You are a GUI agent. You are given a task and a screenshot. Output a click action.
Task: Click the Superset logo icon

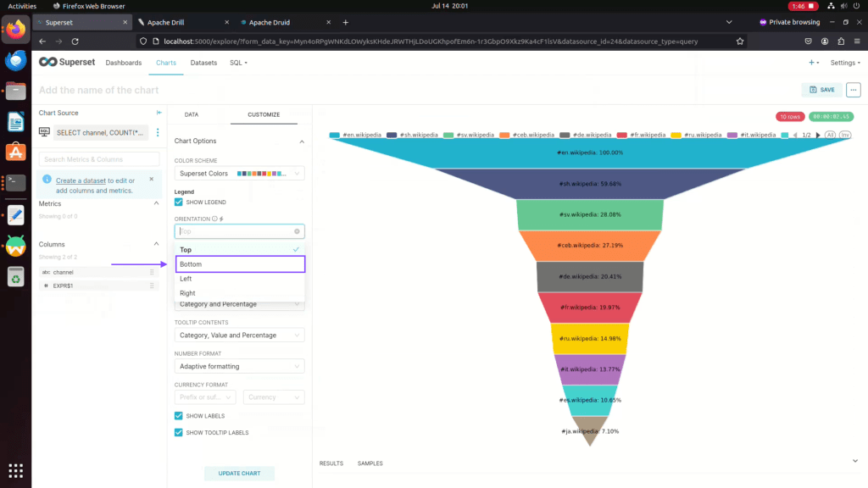(48, 63)
